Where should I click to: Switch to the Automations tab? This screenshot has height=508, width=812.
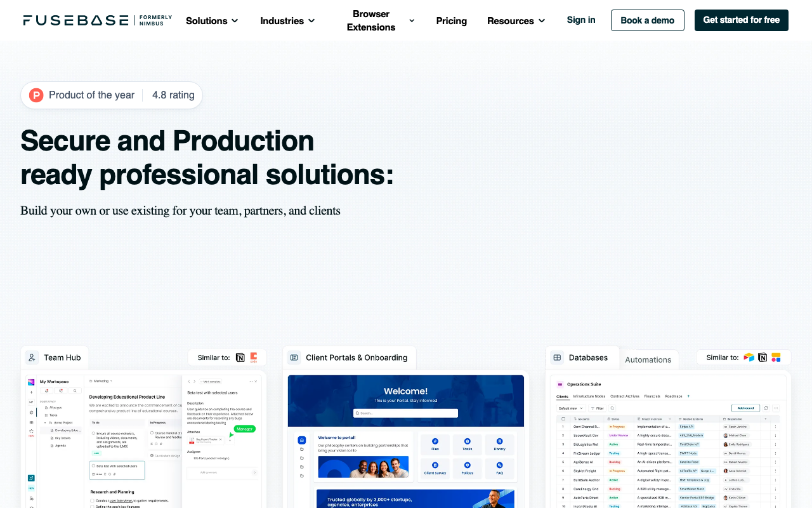pos(648,359)
